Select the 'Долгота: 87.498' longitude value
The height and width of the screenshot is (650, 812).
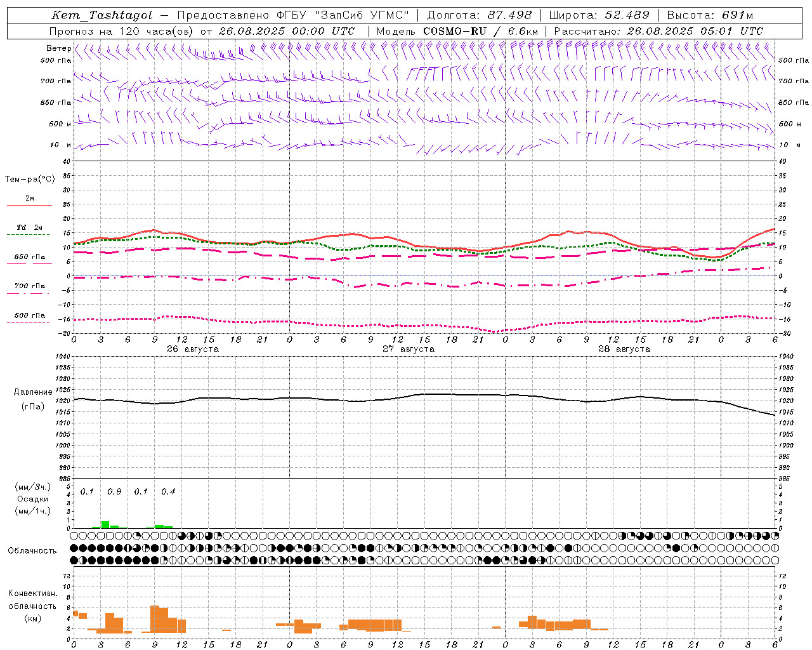click(x=480, y=15)
